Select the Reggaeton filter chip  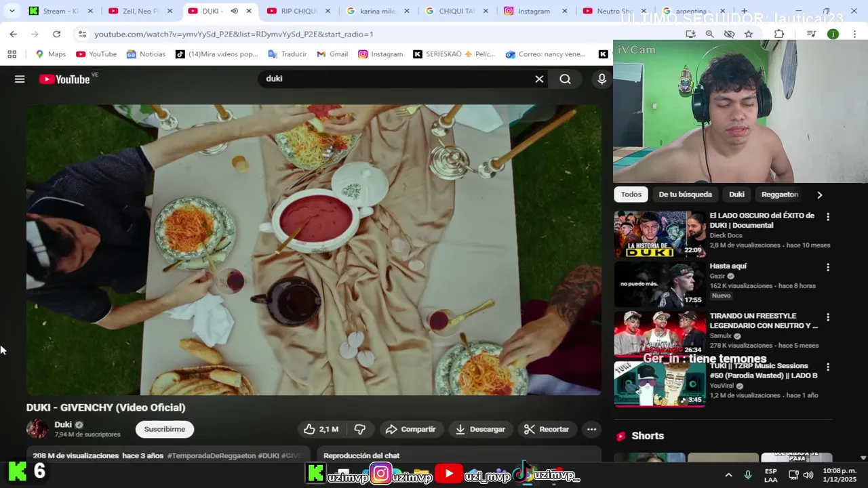(x=780, y=195)
